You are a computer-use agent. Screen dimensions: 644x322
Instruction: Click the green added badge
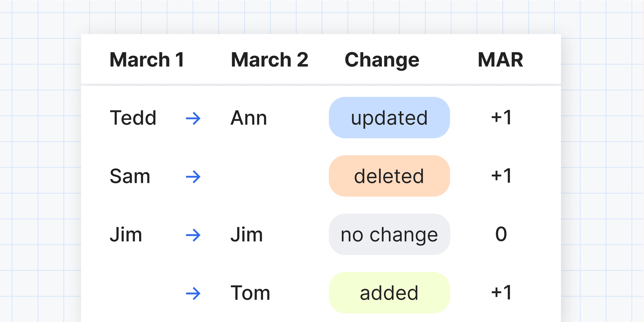pyautogui.click(x=389, y=293)
